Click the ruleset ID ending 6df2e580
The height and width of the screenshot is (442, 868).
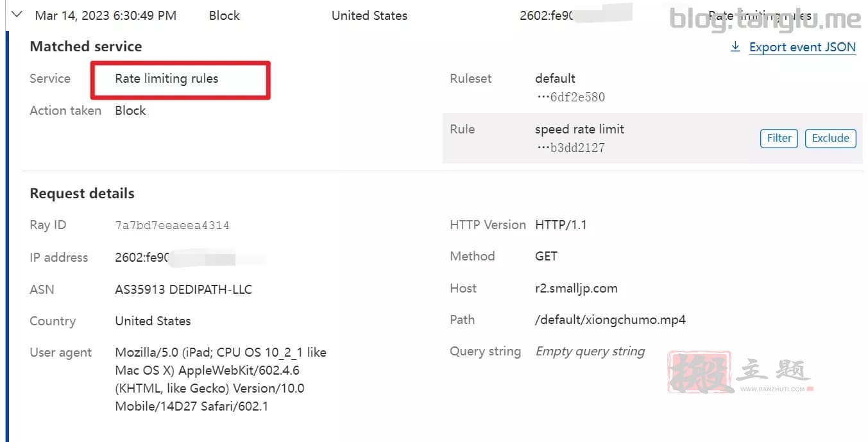point(571,98)
